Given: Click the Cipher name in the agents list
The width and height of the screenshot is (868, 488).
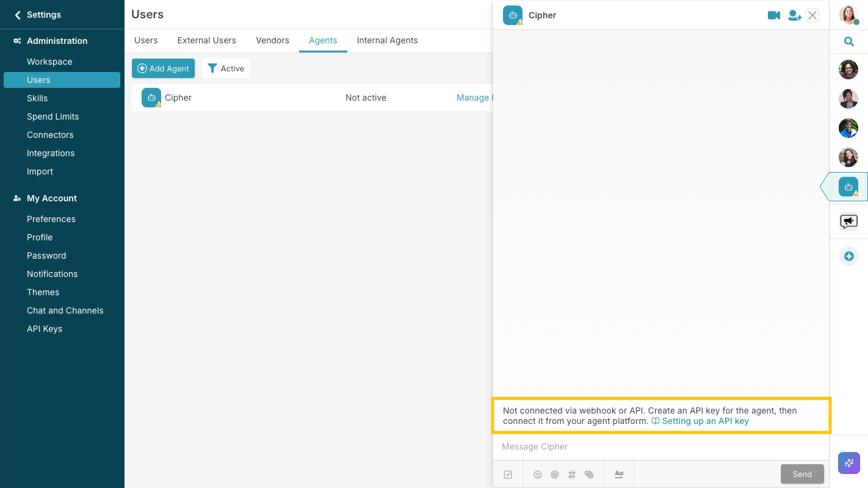Looking at the screenshot, I should coord(178,98).
